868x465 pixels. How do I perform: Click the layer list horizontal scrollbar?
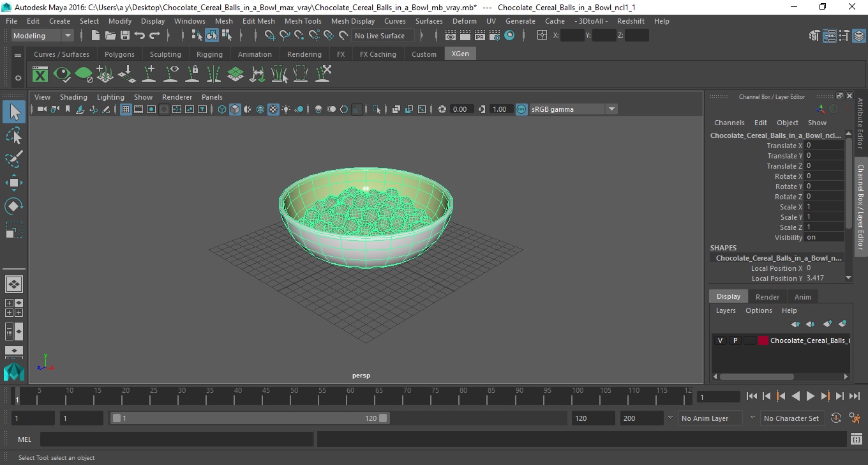(x=757, y=377)
